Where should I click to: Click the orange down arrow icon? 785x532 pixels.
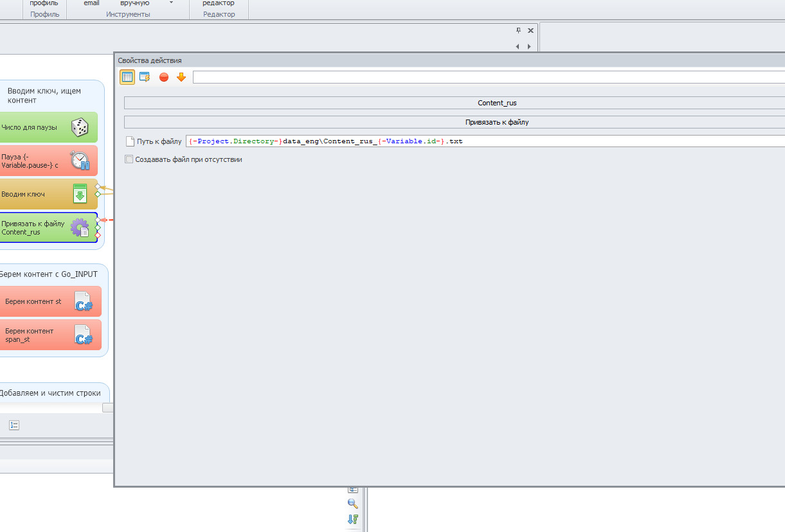(181, 77)
